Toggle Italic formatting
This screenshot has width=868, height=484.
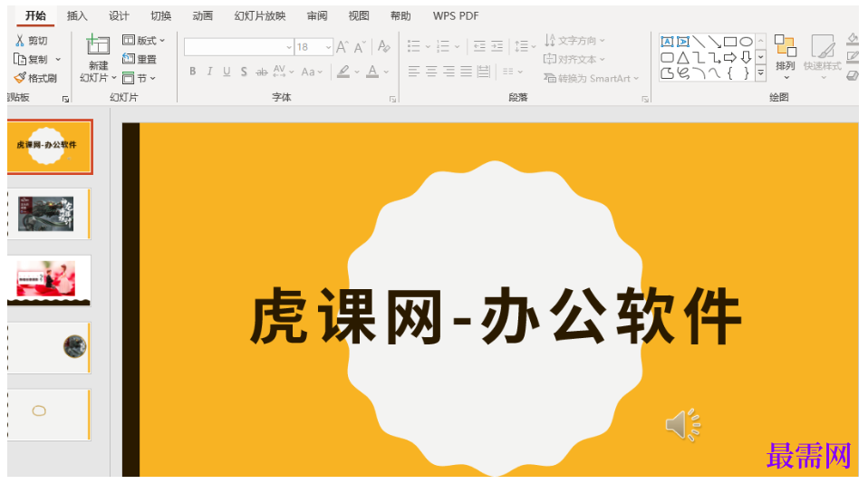209,72
